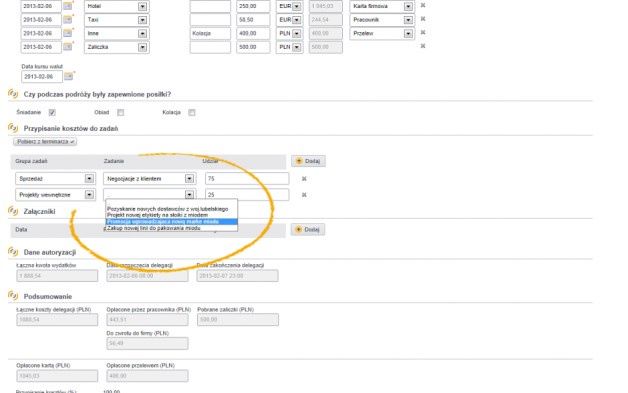
Task: Edit the 400.00 amount field
Action: coord(253,33)
